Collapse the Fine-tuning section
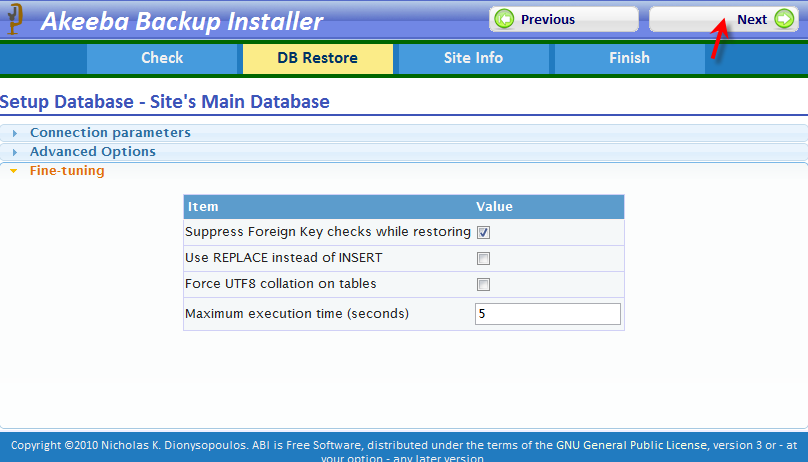The height and width of the screenshot is (462, 808). 404,171
